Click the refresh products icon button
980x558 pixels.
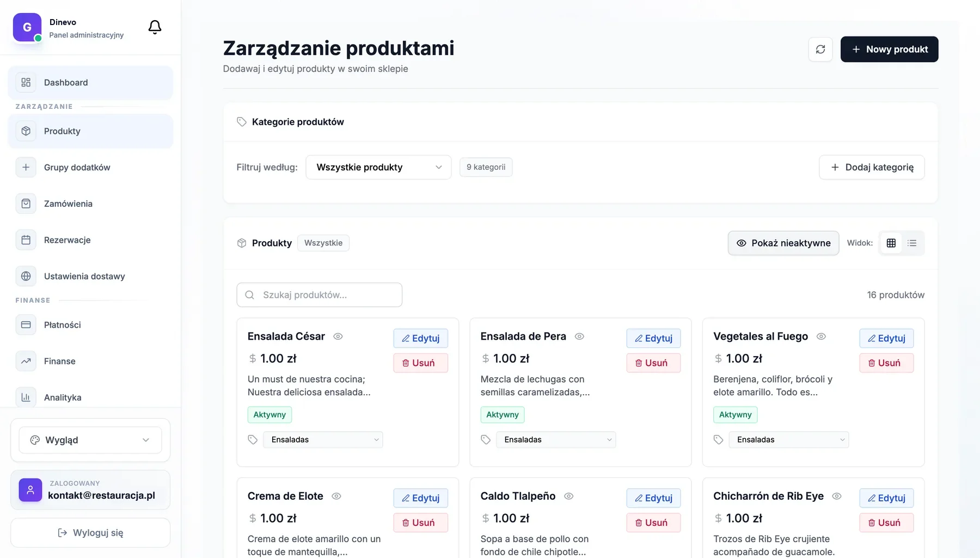(820, 50)
